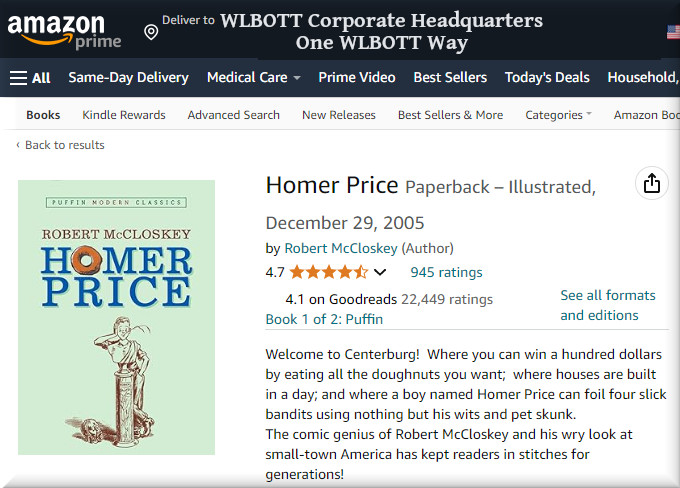Go to Advanced Search
This screenshot has width=680, height=488.
[x=234, y=115]
